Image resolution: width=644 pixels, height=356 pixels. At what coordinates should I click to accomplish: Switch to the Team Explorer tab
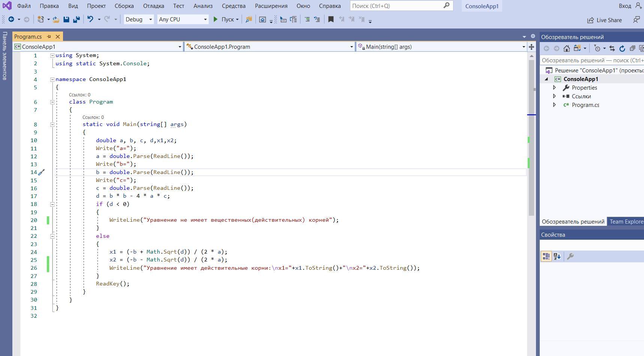coord(626,221)
